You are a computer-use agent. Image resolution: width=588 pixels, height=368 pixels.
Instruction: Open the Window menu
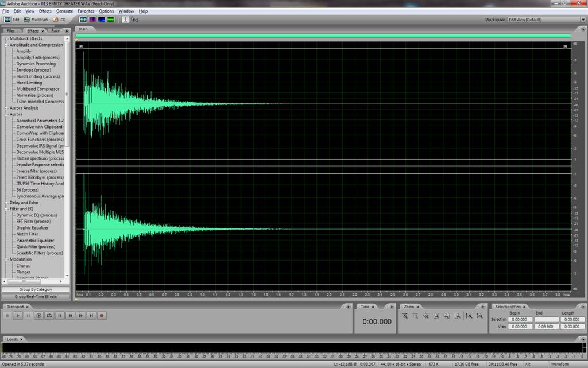pos(126,11)
